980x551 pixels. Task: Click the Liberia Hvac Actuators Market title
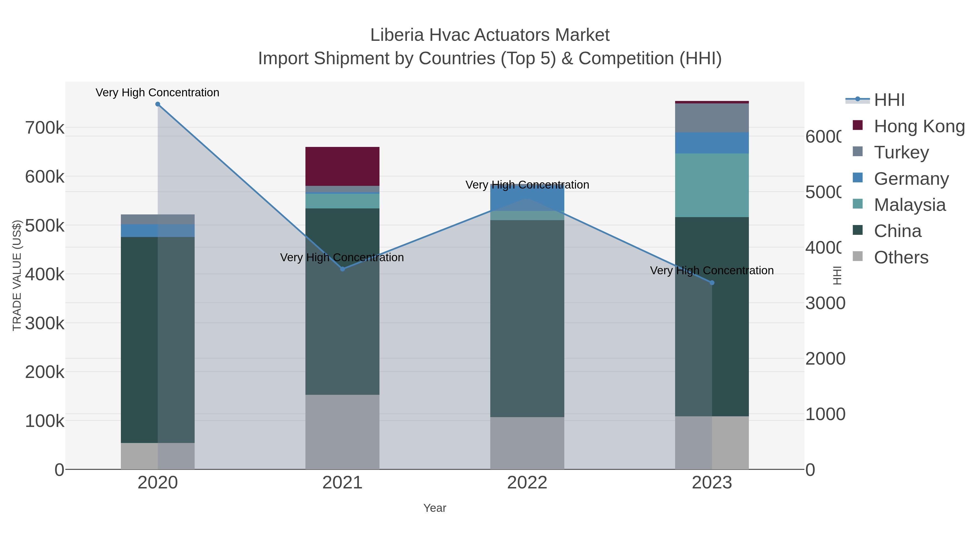[x=490, y=35]
